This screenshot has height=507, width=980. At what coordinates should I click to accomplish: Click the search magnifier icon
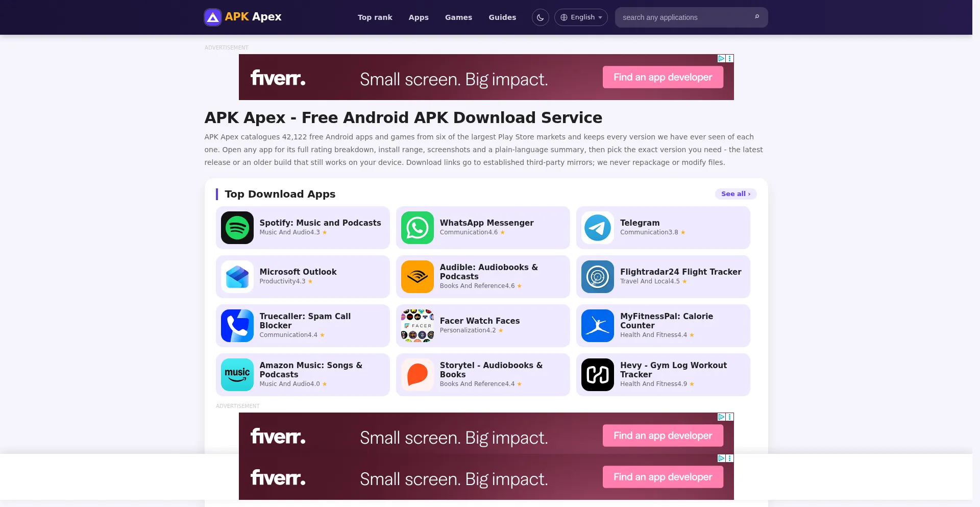(x=757, y=17)
